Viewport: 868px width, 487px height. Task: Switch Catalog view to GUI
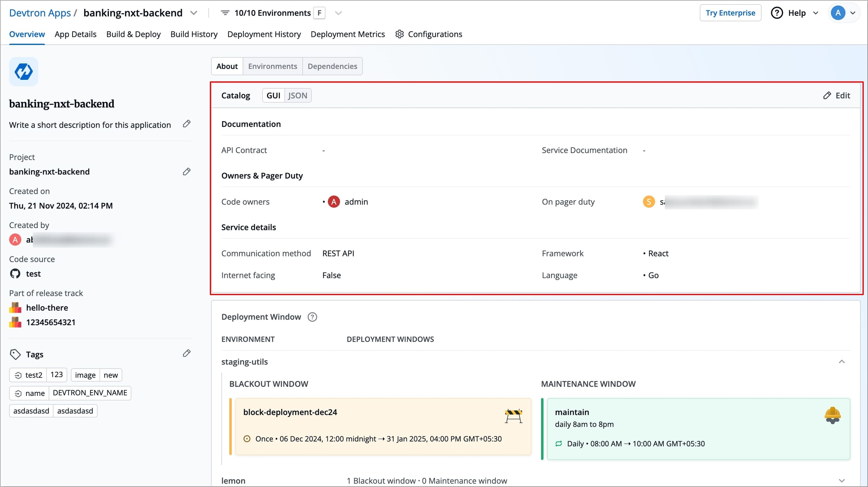pos(274,96)
